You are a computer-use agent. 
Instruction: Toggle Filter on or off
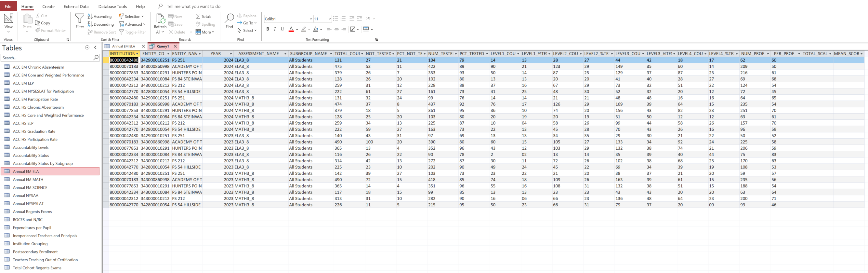pos(132,32)
